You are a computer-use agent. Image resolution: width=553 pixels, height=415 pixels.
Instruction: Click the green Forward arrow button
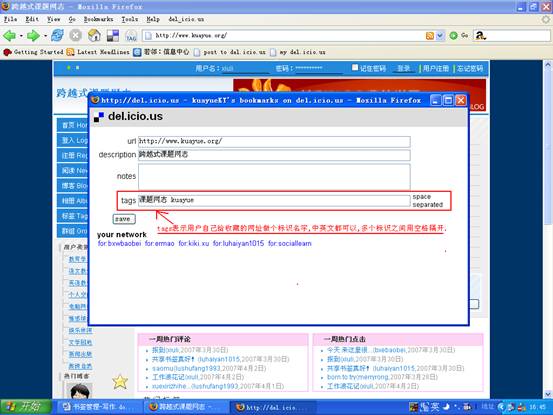click(x=33, y=36)
